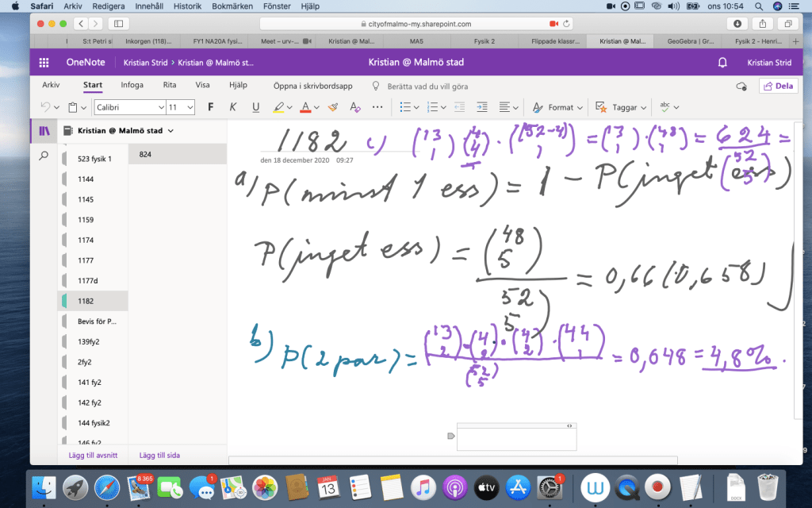This screenshot has width=812, height=508.
Task: Toggle bold formatting
Action: 210,107
